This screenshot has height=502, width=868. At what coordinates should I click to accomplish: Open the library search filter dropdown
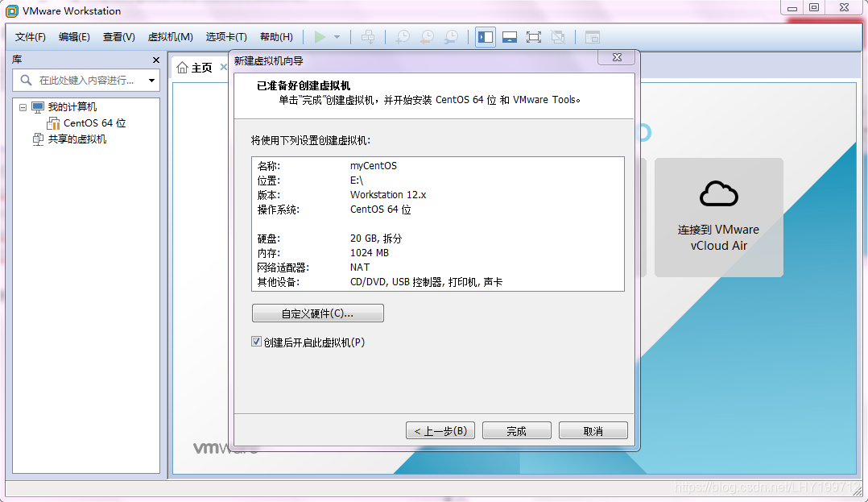pyautogui.click(x=151, y=81)
